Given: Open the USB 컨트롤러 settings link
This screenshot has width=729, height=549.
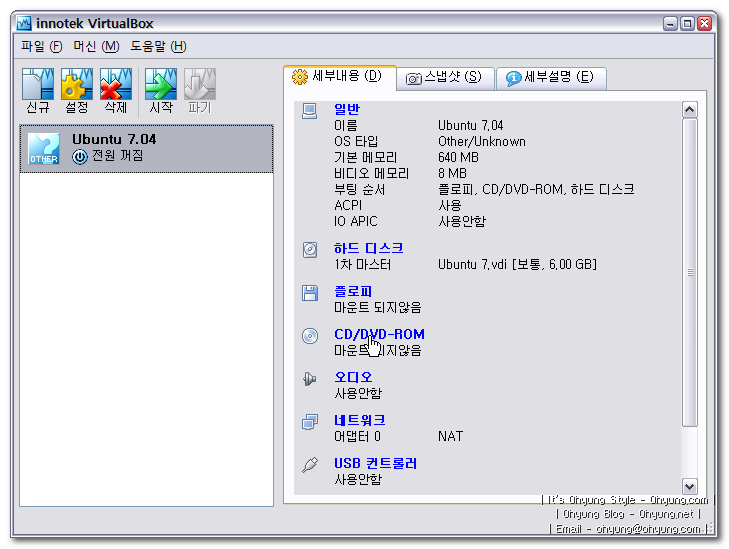Looking at the screenshot, I should pos(375,463).
